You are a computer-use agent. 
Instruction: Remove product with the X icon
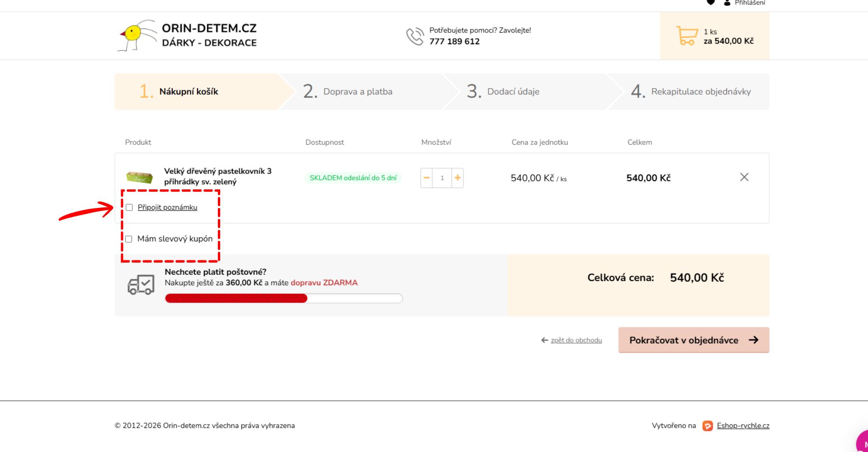click(744, 177)
